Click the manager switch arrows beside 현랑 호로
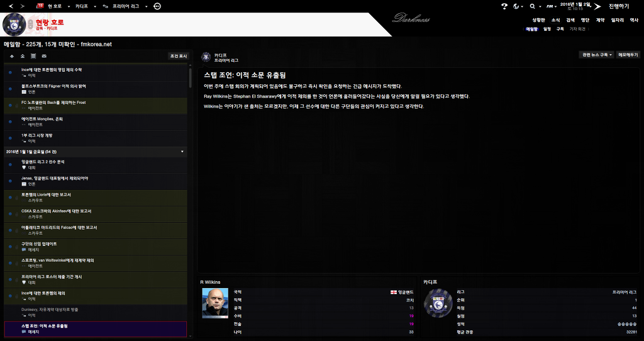The image size is (644, 341). (x=31, y=25)
